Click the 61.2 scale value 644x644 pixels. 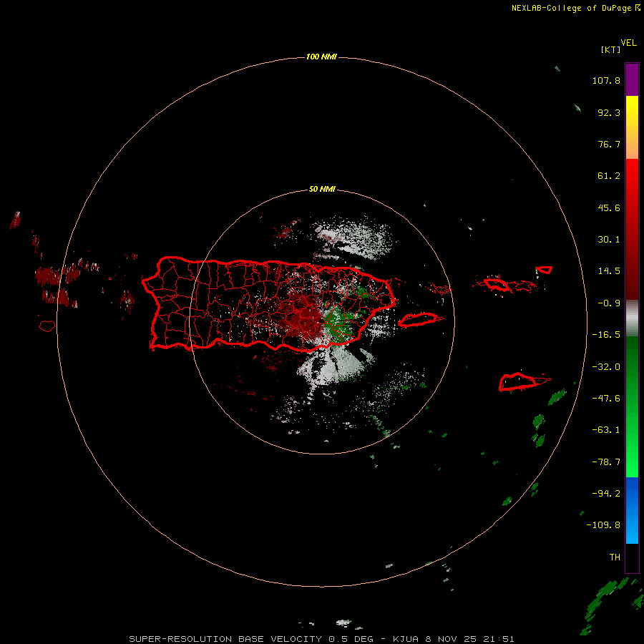609,176
